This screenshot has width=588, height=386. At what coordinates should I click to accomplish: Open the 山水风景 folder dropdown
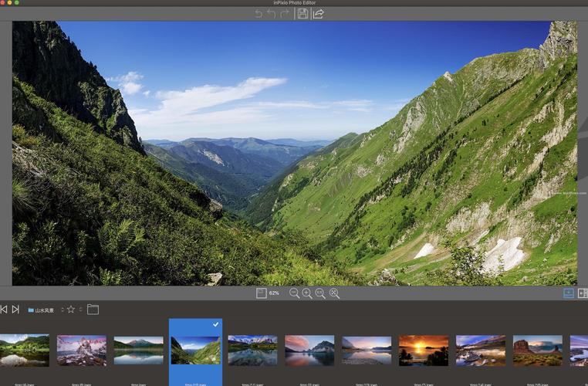(45, 310)
